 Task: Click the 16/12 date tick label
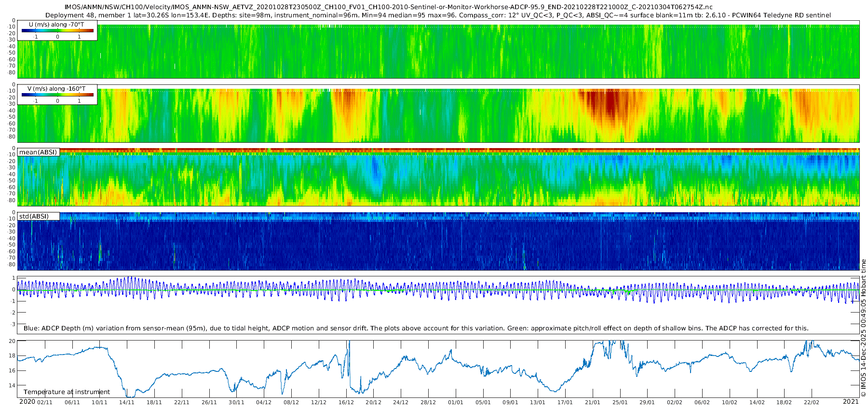[346, 402]
